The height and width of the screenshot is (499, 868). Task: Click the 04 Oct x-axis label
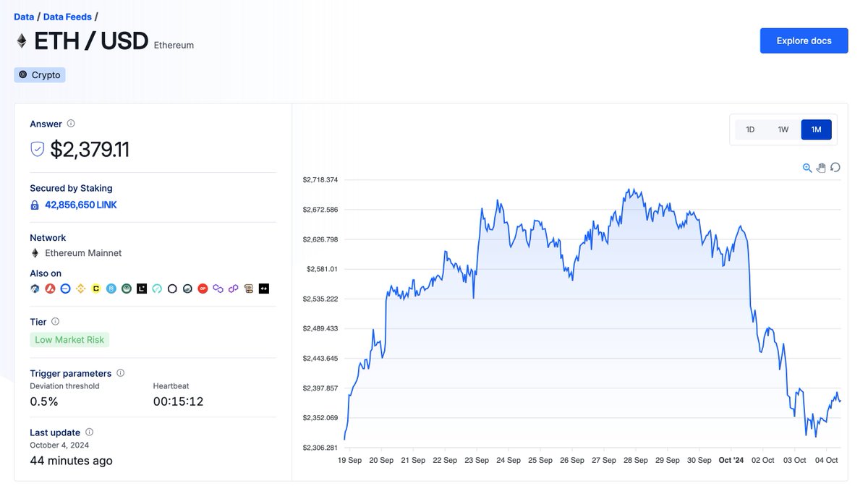(x=826, y=460)
